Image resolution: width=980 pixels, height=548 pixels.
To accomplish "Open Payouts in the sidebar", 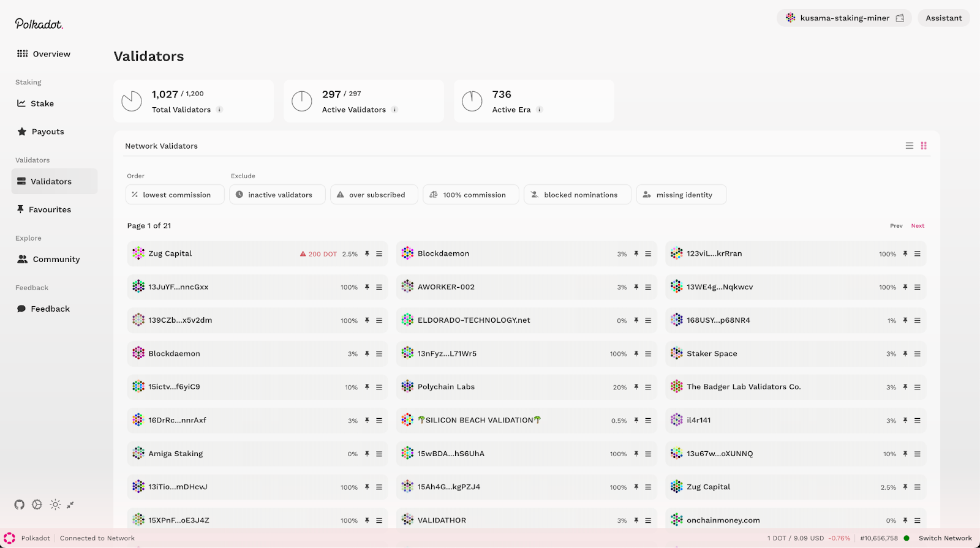I will (x=47, y=132).
